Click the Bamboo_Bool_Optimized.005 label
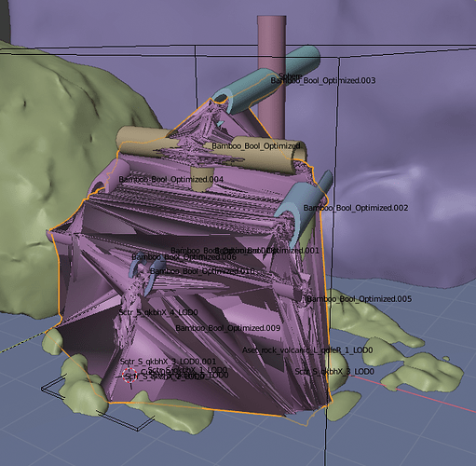The image size is (476, 466). [360, 299]
